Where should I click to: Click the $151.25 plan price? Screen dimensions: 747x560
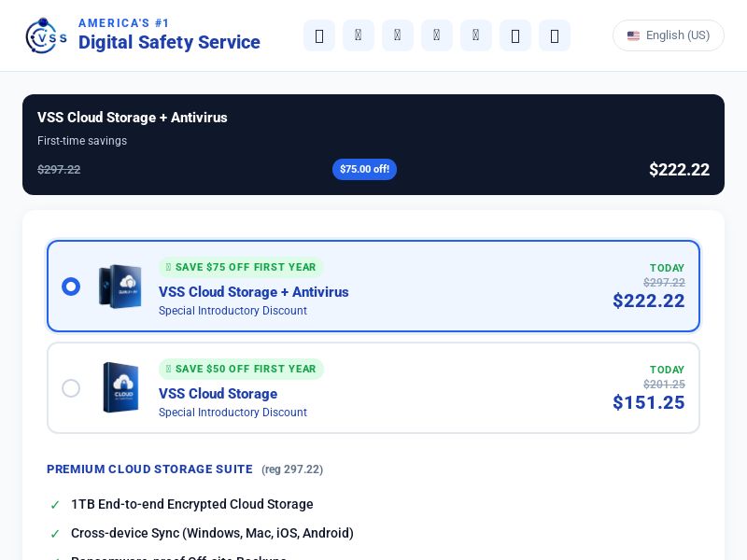pos(648,402)
